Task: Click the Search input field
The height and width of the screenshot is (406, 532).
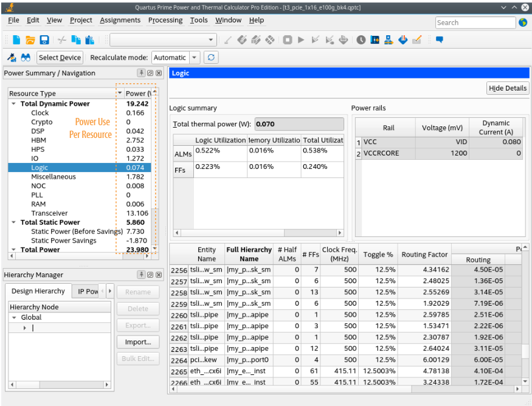Action: pyautogui.click(x=475, y=22)
